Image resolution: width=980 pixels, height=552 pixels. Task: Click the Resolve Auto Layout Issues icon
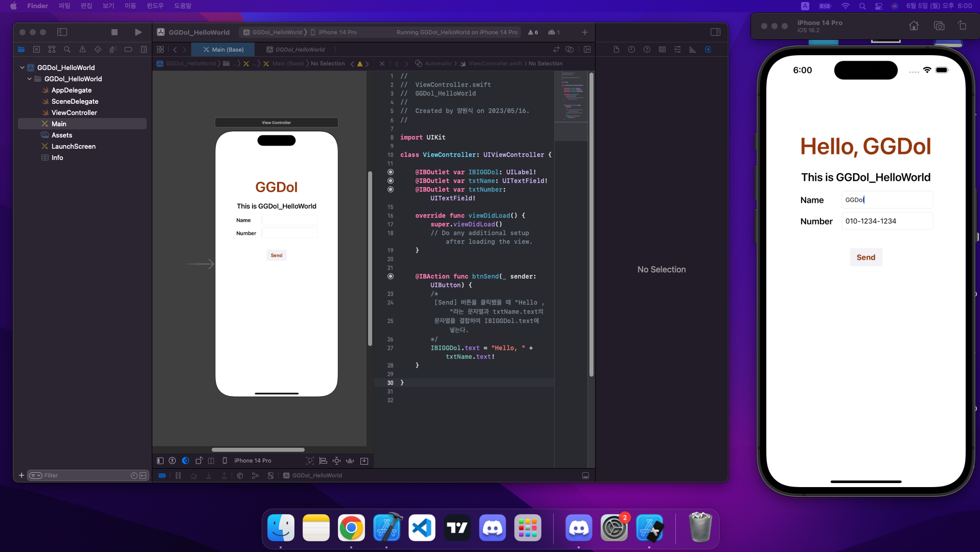(x=350, y=461)
